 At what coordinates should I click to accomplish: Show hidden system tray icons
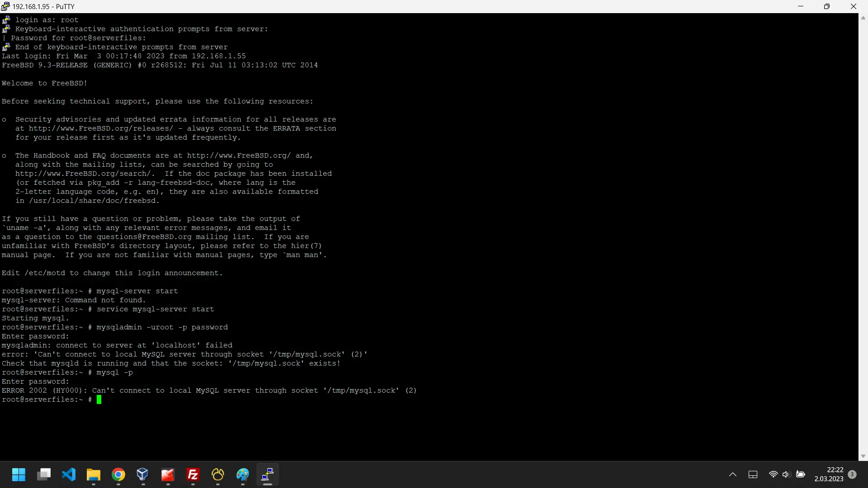733,475
